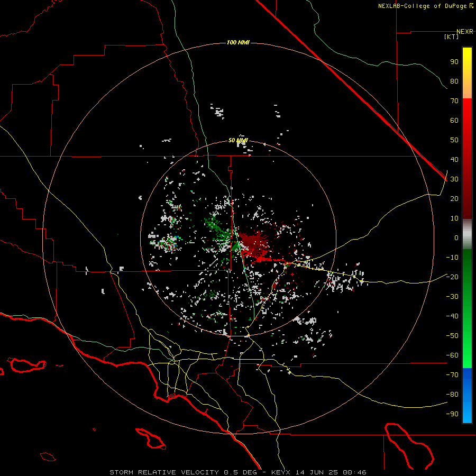The width and height of the screenshot is (476, 476).
Task: Click the positive 60 scale value
Action: pyautogui.click(x=454, y=121)
